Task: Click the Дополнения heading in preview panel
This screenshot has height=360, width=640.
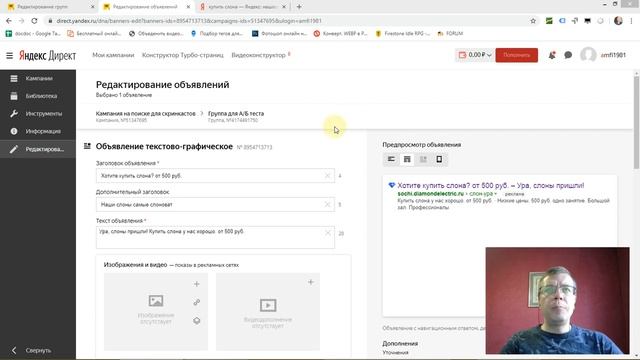Action: click(x=400, y=344)
